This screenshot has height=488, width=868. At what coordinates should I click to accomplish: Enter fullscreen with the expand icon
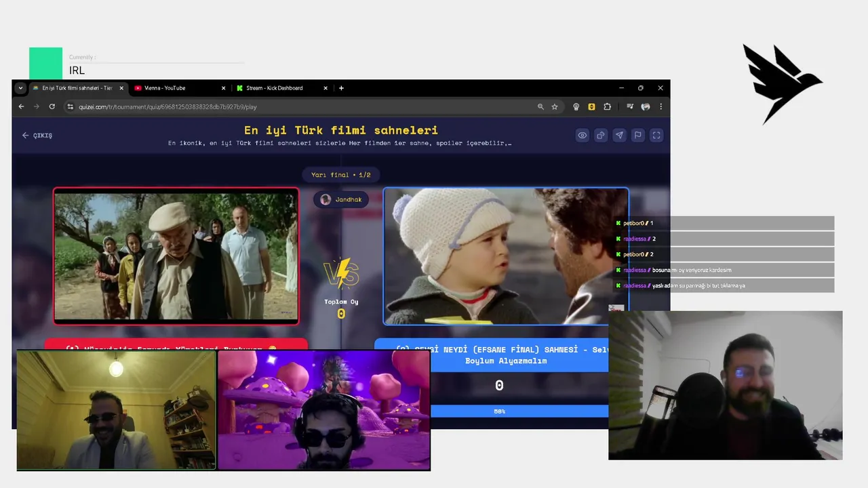656,136
